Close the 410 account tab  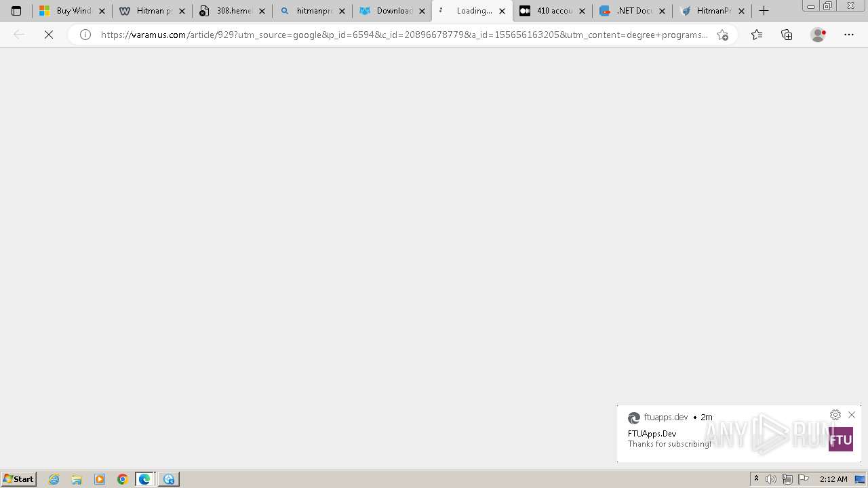click(x=582, y=12)
